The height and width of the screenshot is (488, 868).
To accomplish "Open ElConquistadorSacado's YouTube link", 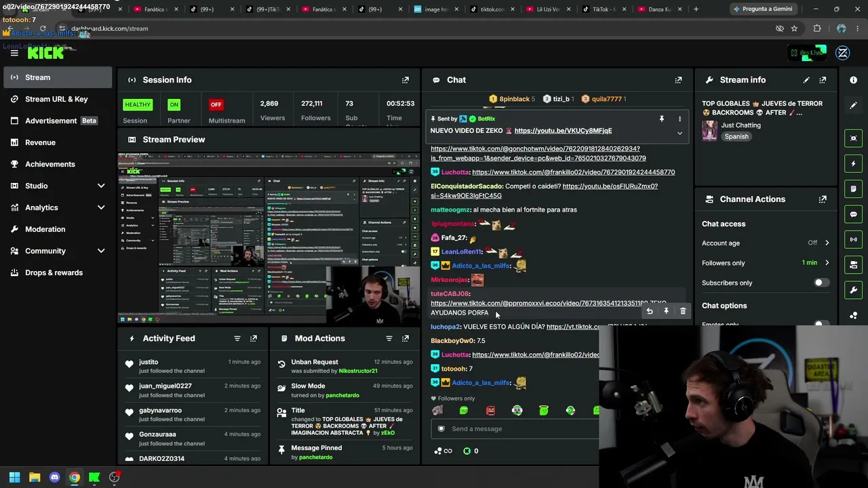I will click(x=544, y=191).
